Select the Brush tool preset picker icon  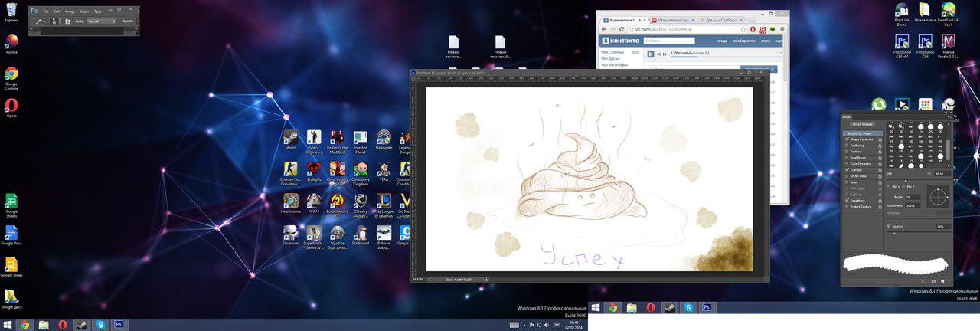tap(38, 21)
